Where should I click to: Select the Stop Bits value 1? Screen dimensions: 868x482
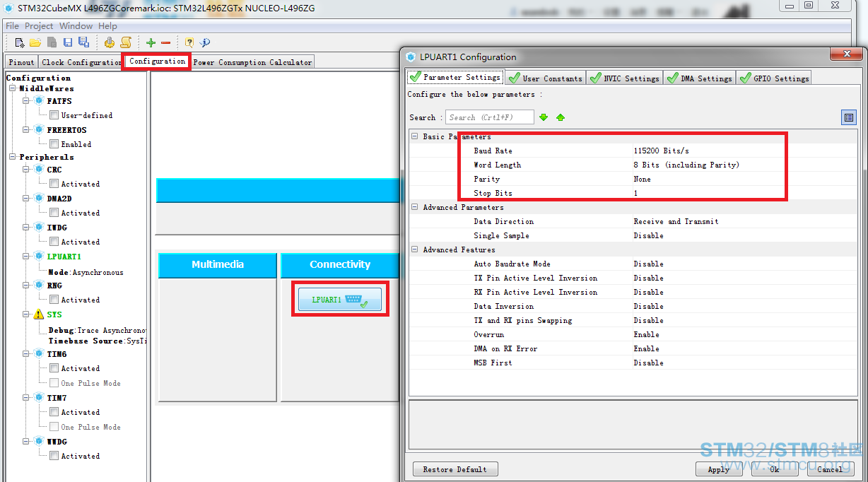(635, 193)
